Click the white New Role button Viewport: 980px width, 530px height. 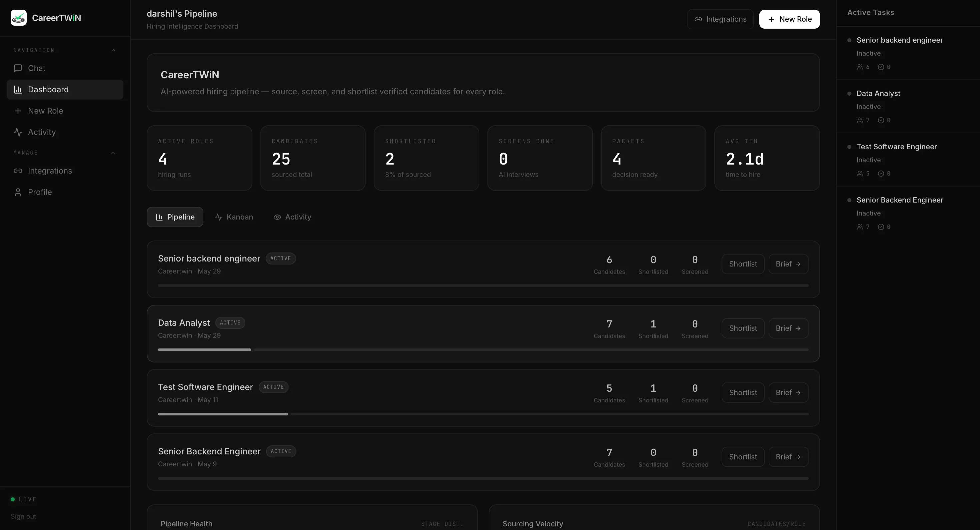pyautogui.click(x=789, y=19)
